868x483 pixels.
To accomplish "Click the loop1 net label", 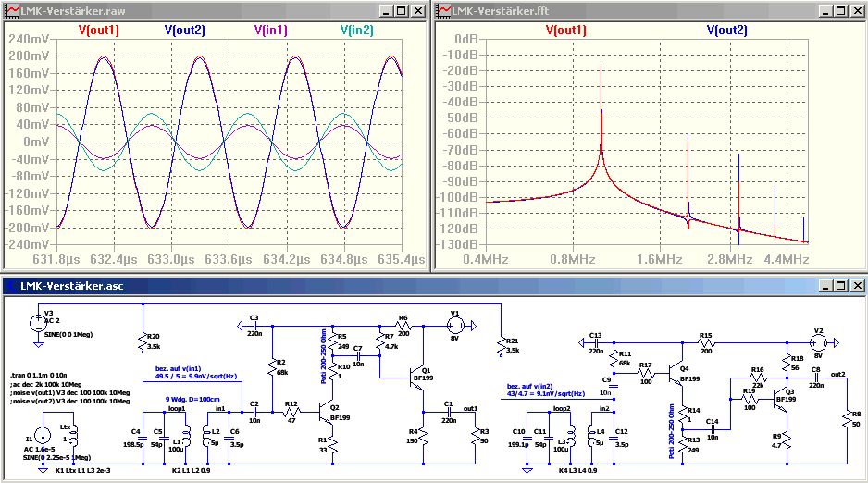I will [177, 408].
